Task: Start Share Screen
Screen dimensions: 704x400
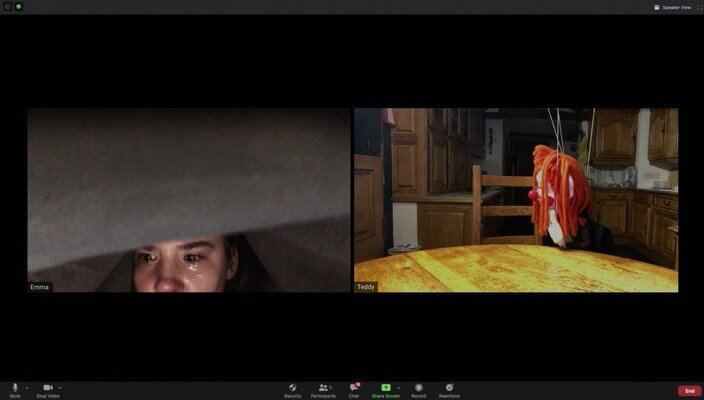Action: pyautogui.click(x=386, y=391)
